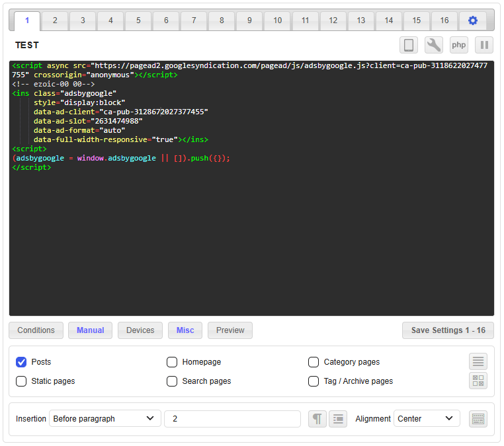The width and height of the screenshot is (504, 446).
Task: Pause insertion with the pause icon
Action: coord(484,45)
